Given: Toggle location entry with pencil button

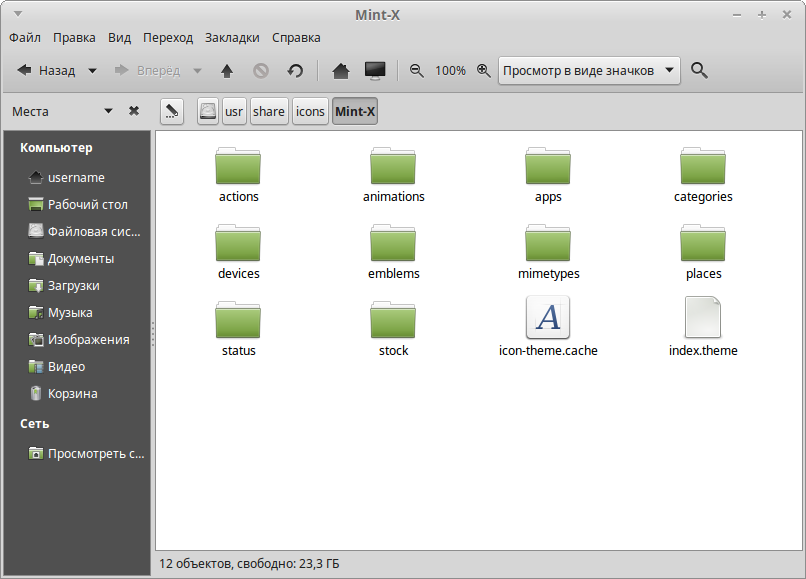Looking at the screenshot, I should tap(172, 111).
